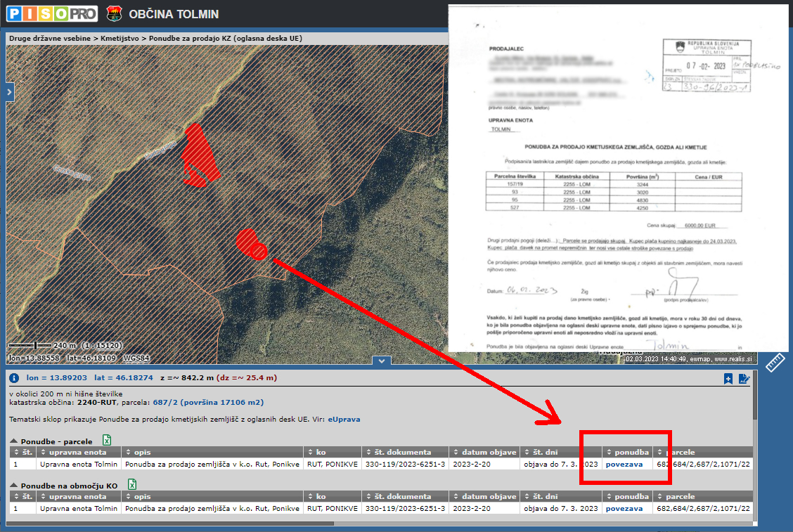This screenshot has height=532, width=793.
Task: Open the ruler measurement tool
Action: click(x=775, y=363)
